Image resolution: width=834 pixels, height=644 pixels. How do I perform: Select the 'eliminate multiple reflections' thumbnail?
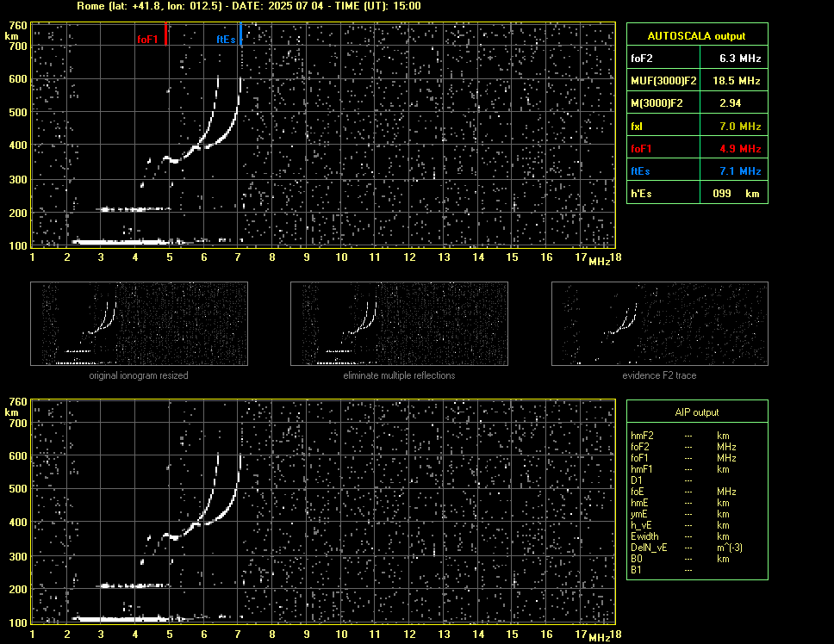tap(399, 324)
